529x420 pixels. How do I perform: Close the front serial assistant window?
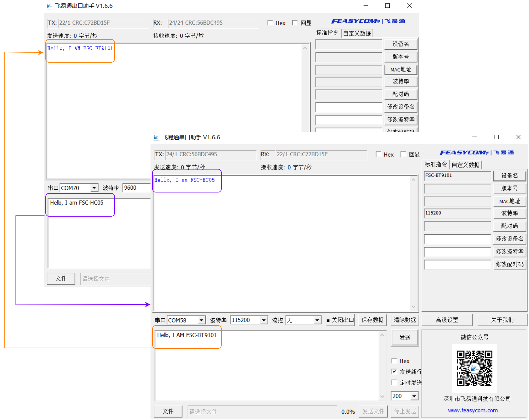click(x=518, y=137)
